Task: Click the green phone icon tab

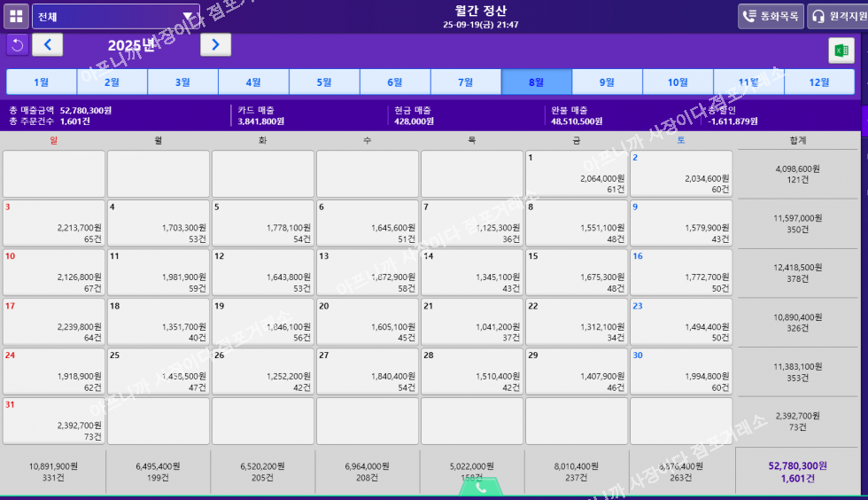Action: 481,488
